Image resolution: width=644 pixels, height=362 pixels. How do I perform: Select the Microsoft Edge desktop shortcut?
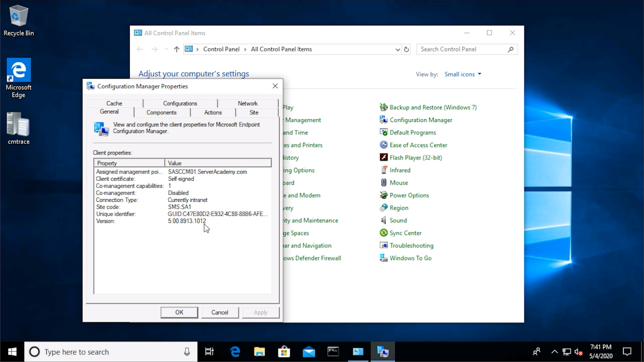point(19,78)
